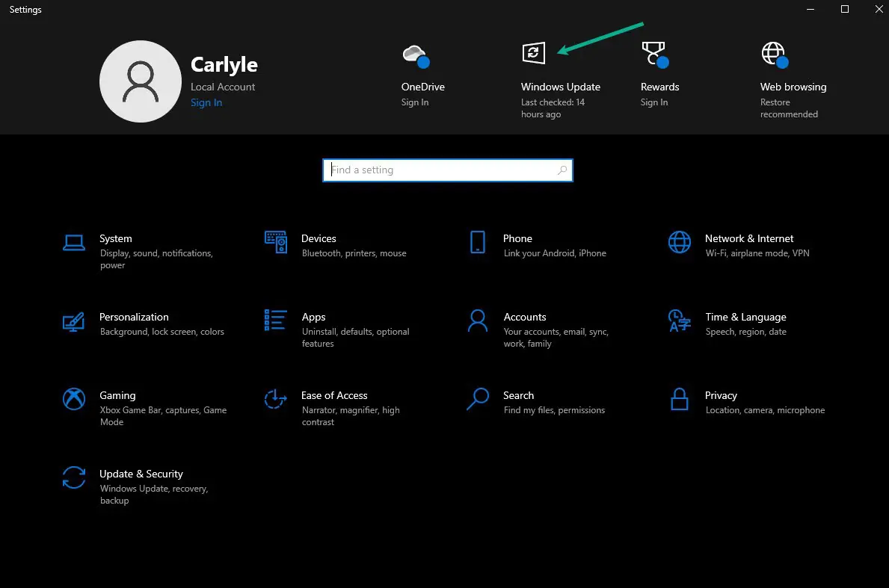The width and height of the screenshot is (889, 588).
Task: Click the magnifier in the search box
Action: tap(562, 170)
